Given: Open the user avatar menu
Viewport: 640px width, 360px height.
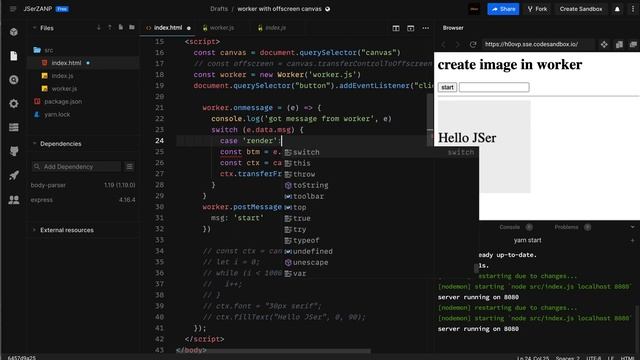Looking at the screenshot, I should [x=474, y=9].
